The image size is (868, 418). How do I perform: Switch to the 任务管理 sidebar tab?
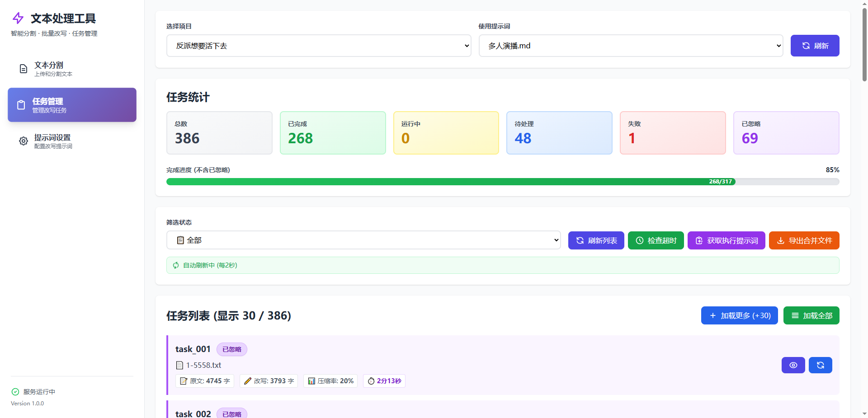pos(72,105)
